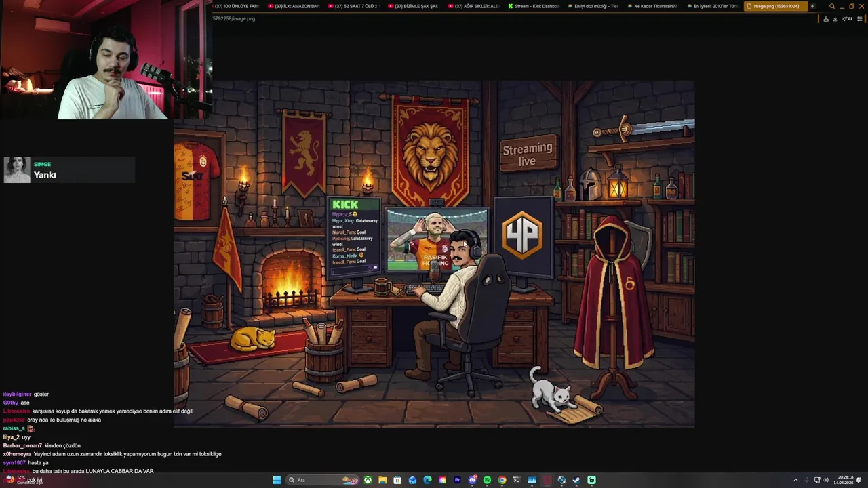Click chat username "x0humeyra"
Viewport: 868px width, 488px height.
[17, 454]
